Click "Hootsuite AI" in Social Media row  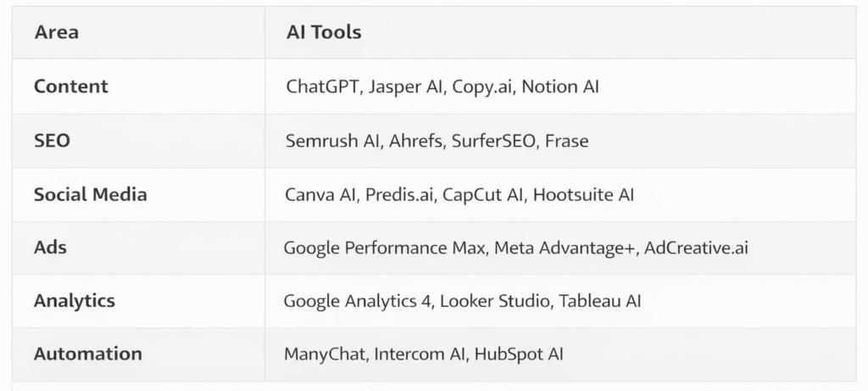(x=583, y=194)
